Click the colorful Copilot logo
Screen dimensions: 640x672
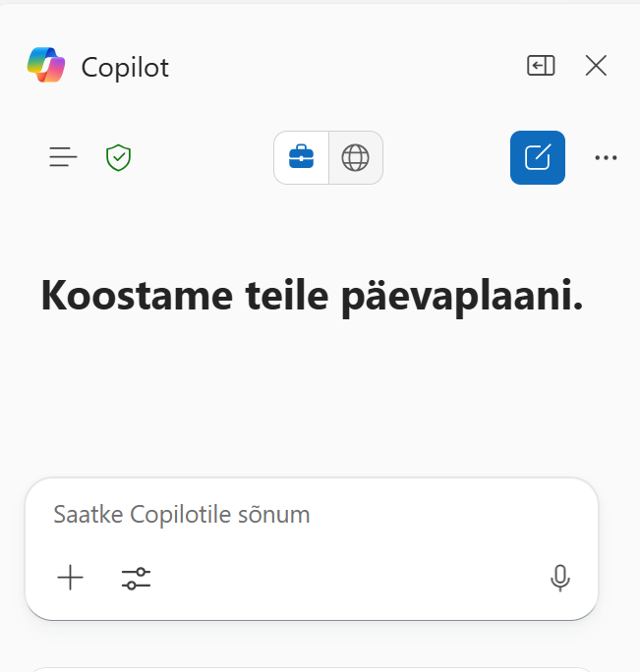46,66
